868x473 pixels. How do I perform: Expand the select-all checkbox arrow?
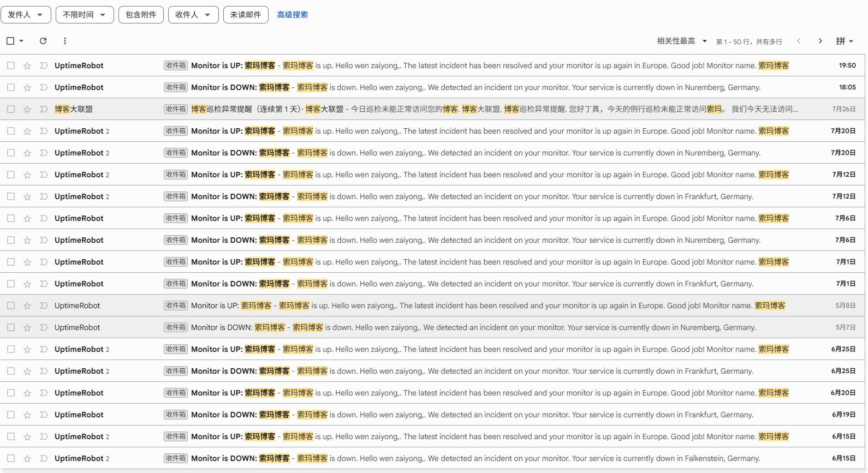click(21, 41)
